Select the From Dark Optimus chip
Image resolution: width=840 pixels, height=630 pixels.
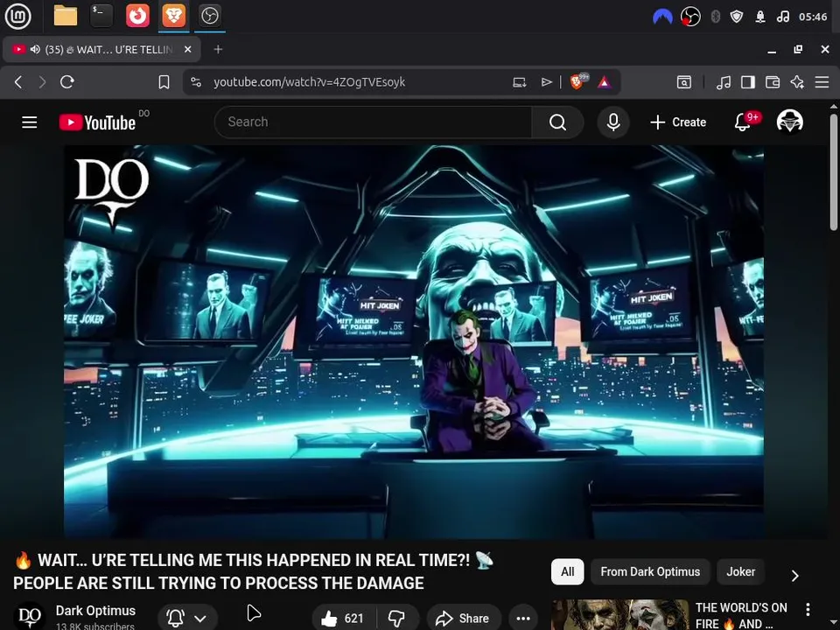pyautogui.click(x=650, y=571)
